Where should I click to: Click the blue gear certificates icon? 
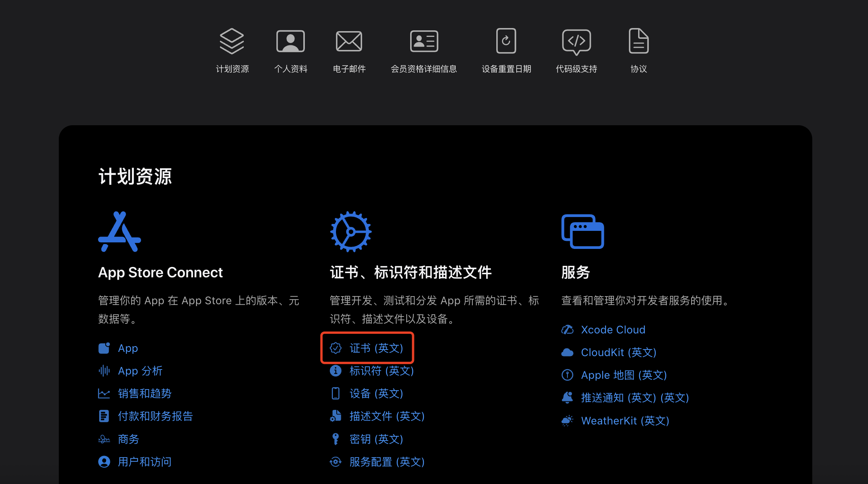351,232
